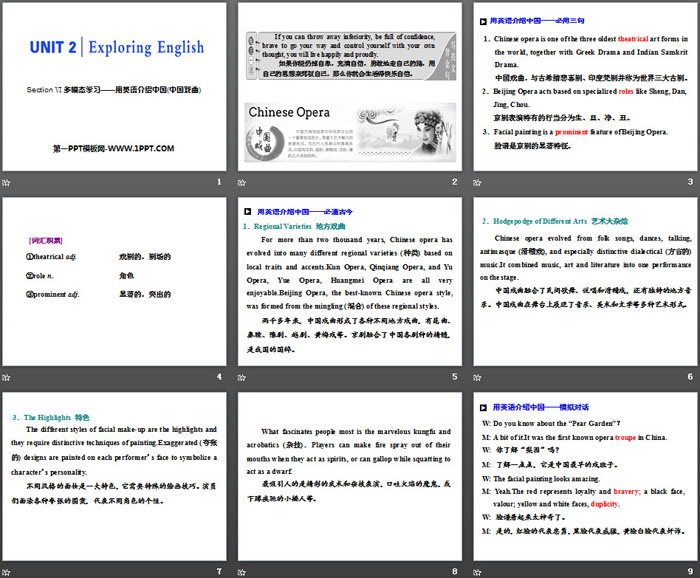Click the square bullet icon heading slide 5

click(247, 212)
